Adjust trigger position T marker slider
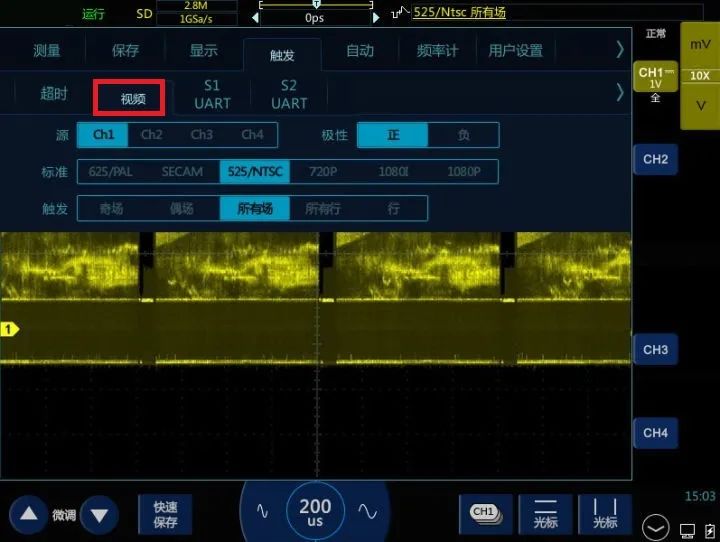 [316, 5]
